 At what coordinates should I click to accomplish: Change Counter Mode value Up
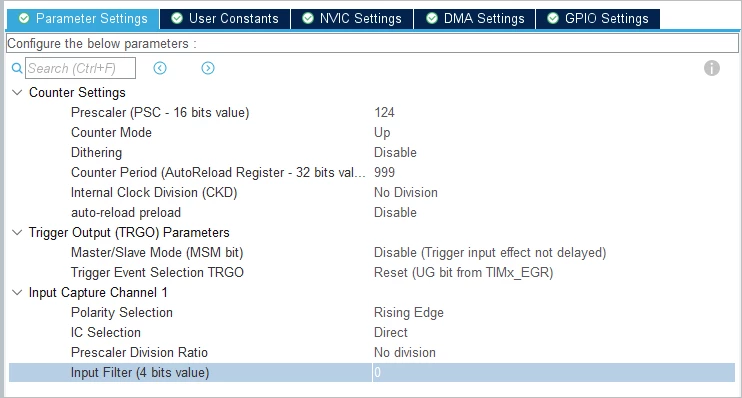tap(382, 133)
